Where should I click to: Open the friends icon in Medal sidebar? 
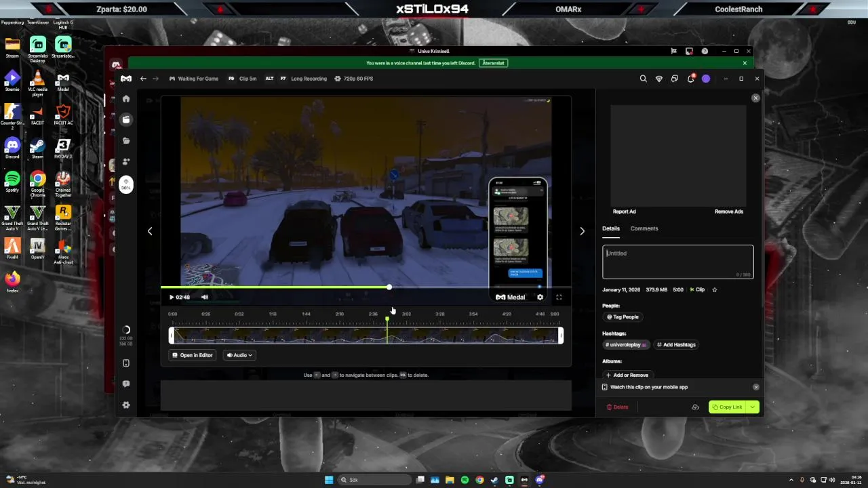(x=126, y=161)
